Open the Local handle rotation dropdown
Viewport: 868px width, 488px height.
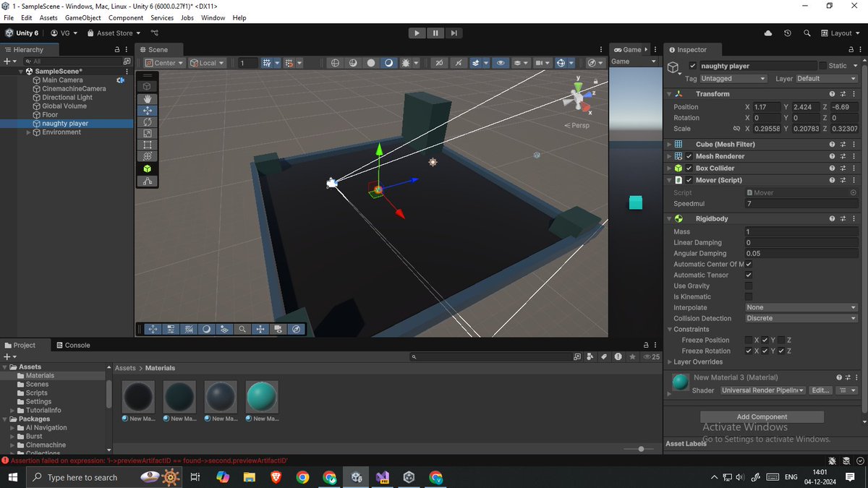click(x=207, y=63)
